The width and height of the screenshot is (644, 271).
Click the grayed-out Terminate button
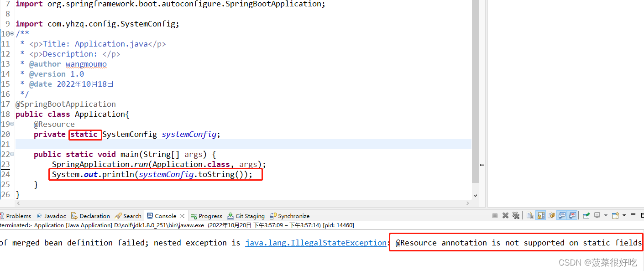pos(495,215)
